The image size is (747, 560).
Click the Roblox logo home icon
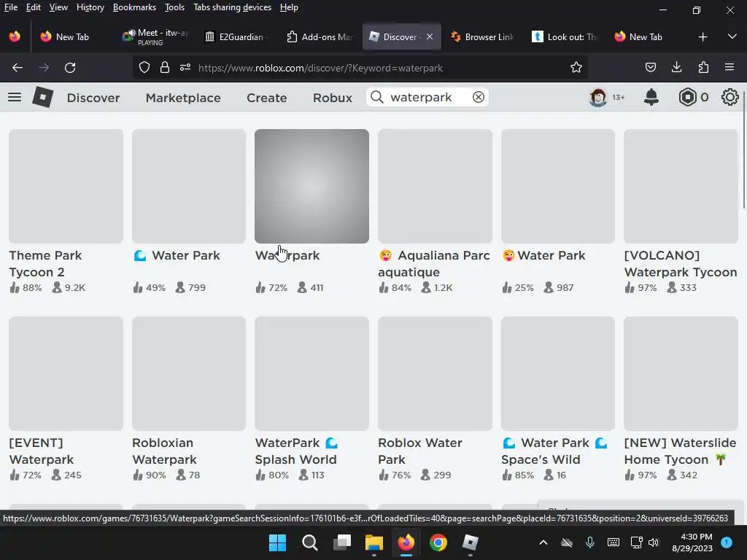(x=42, y=97)
